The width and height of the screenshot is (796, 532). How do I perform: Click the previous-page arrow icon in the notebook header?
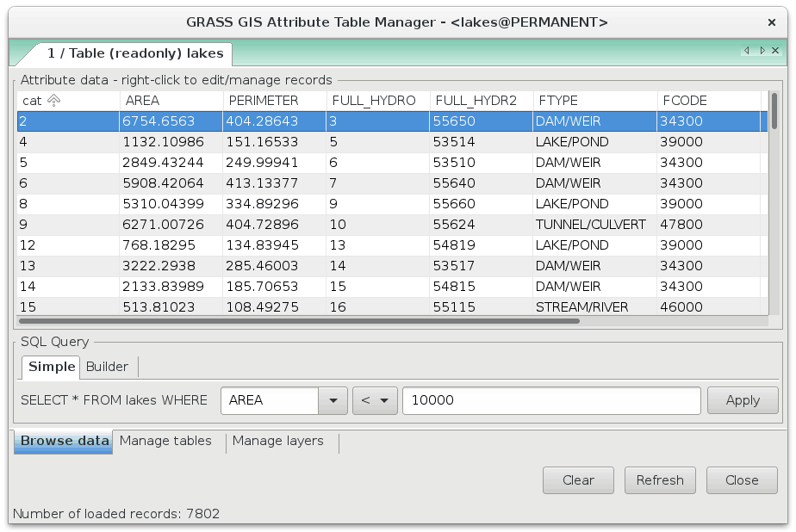click(x=747, y=50)
